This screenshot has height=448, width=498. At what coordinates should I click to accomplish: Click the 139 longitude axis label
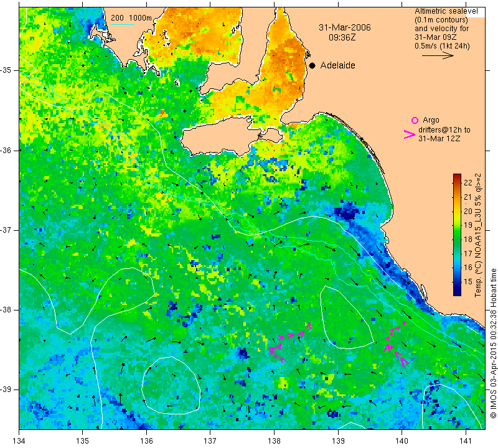pyautogui.click(x=338, y=441)
